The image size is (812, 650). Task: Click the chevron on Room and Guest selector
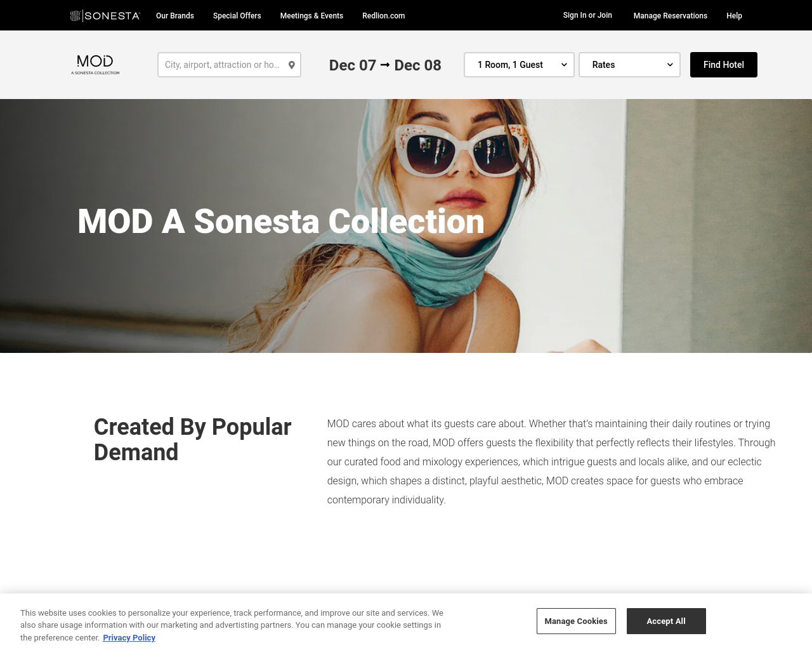pyautogui.click(x=564, y=65)
